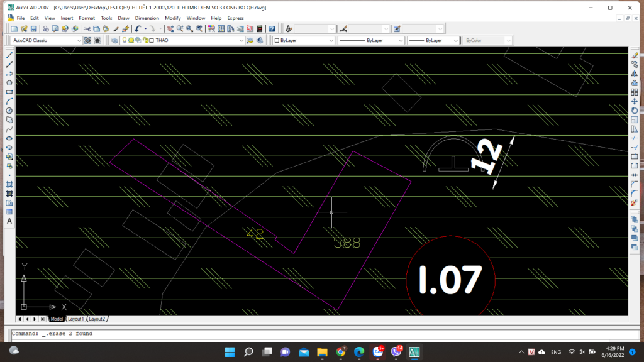Open the Express menu
The width and height of the screenshot is (644, 362).
point(235,18)
